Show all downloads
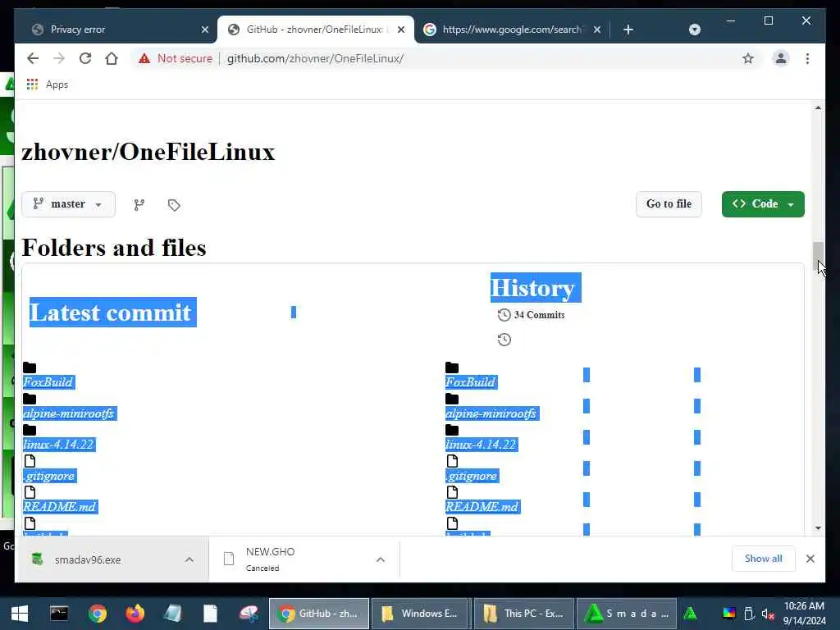This screenshot has width=840, height=630. 764,559
